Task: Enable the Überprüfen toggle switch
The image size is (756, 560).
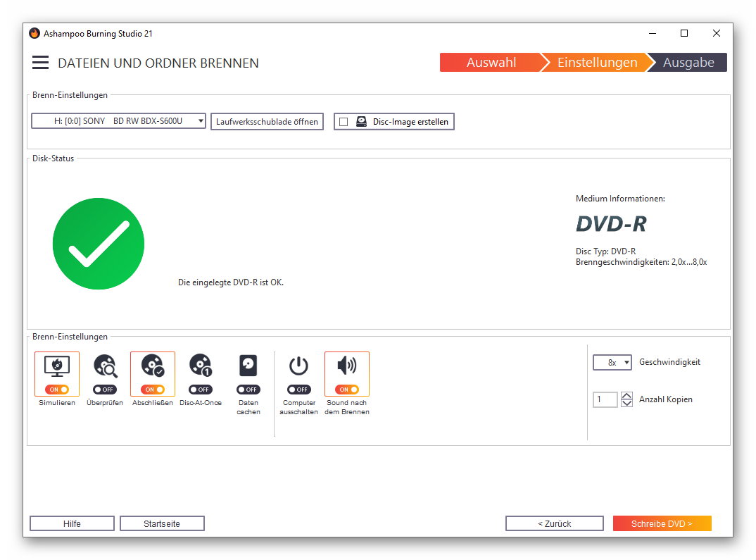Action: coord(105,390)
